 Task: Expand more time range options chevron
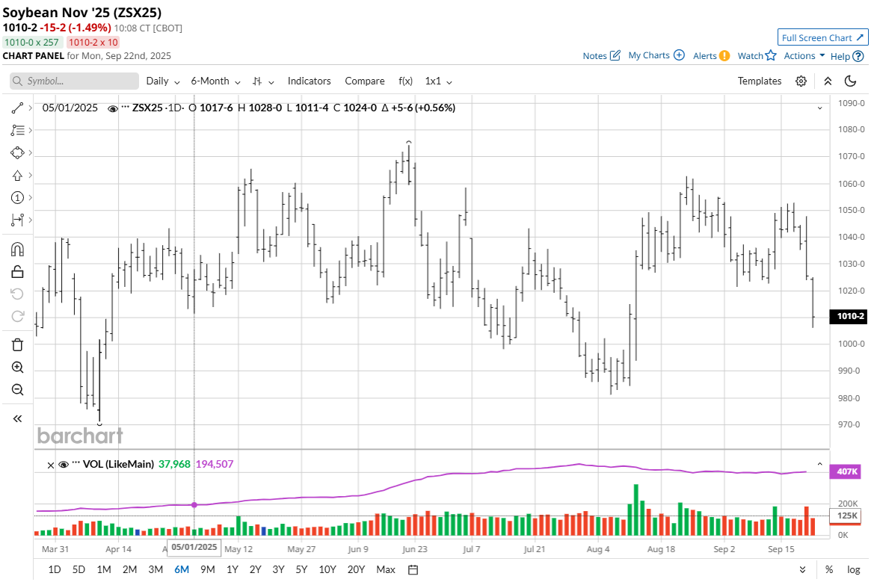802,570
